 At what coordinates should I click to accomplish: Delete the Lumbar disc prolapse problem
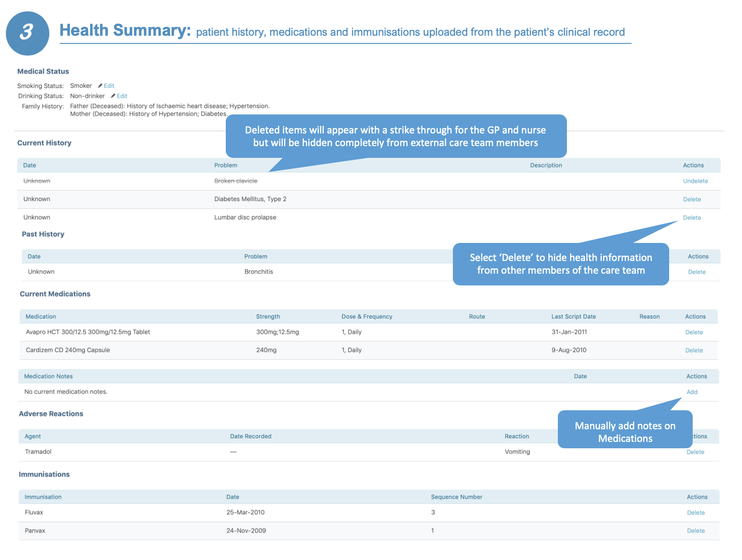pos(692,218)
